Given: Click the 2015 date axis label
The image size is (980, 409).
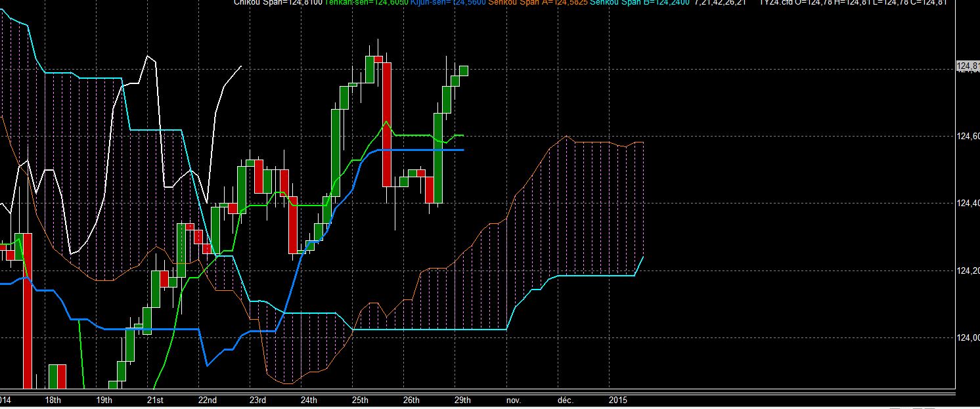Looking at the screenshot, I should point(617,400).
